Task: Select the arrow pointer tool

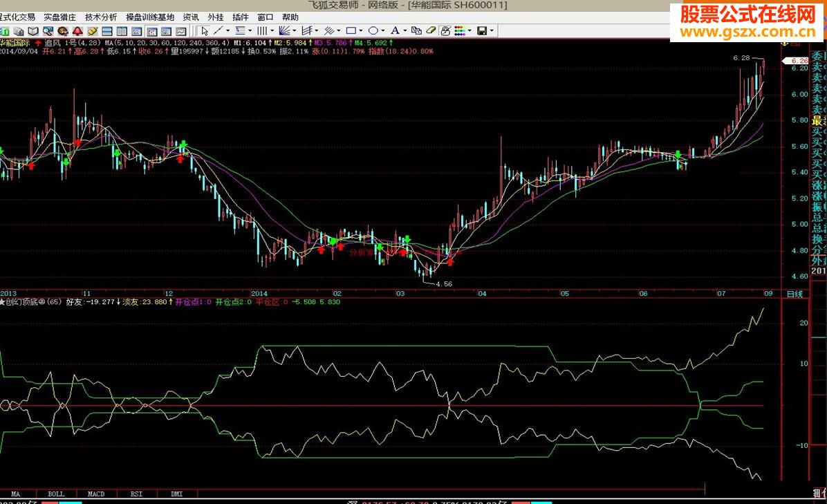Action: coord(205,31)
